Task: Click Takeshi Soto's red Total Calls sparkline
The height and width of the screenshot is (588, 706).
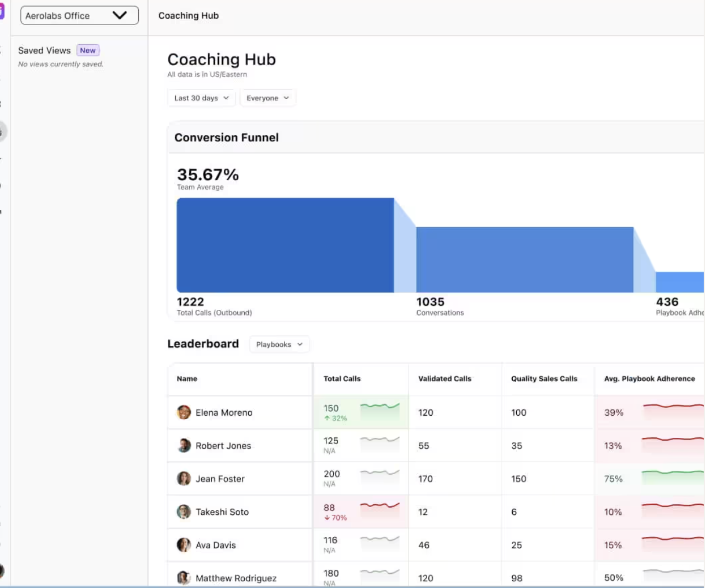Action: (x=380, y=506)
